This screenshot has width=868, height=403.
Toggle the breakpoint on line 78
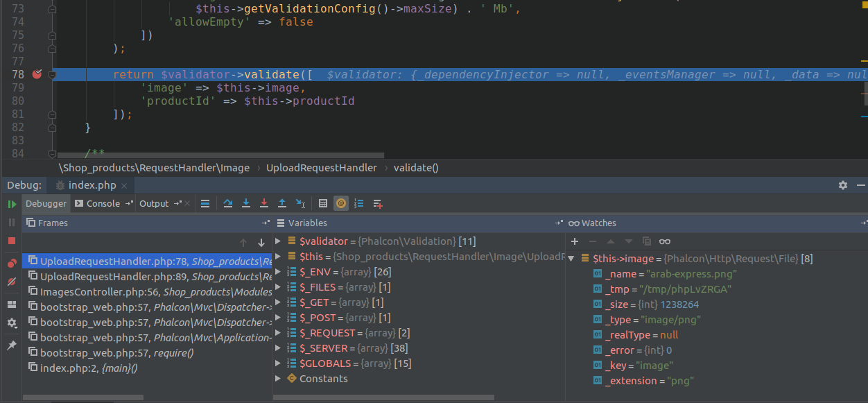tap(37, 74)
